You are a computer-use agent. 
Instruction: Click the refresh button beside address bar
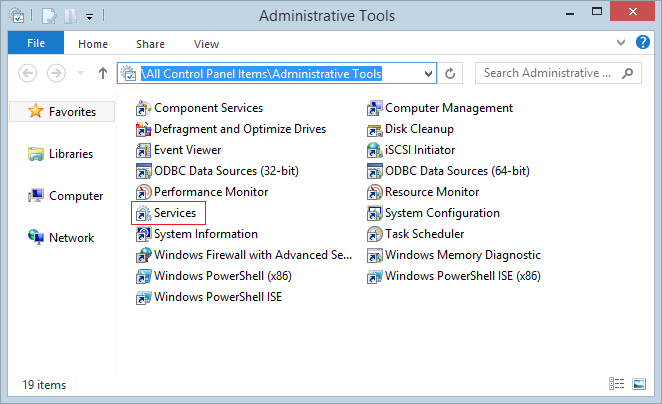click(450, 73)
